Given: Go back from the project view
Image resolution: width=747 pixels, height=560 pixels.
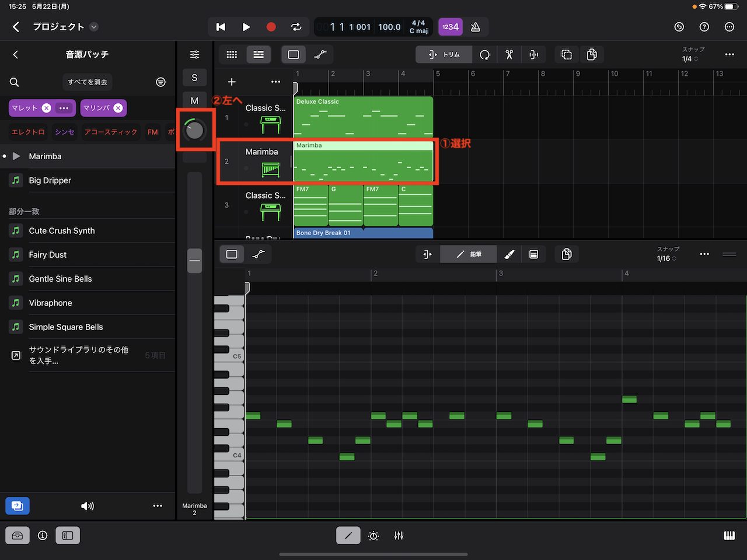Looking at the screenshot, I should [x=16, y=27].
